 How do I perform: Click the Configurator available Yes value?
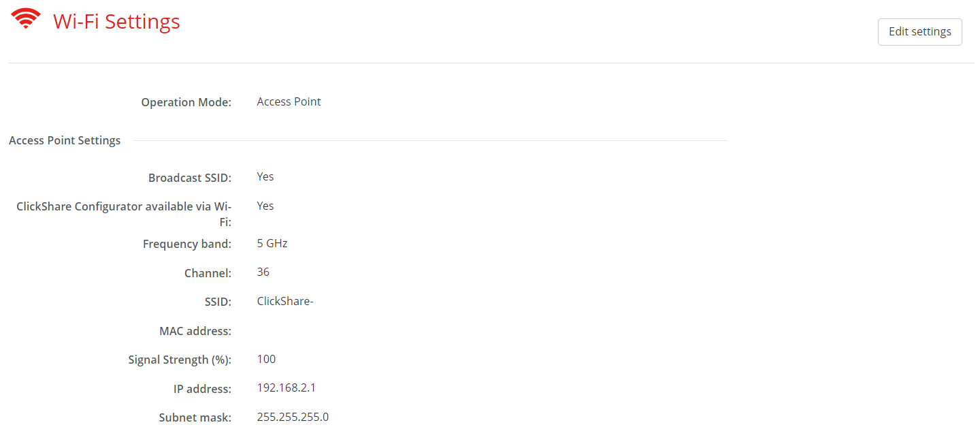[265, 206]
